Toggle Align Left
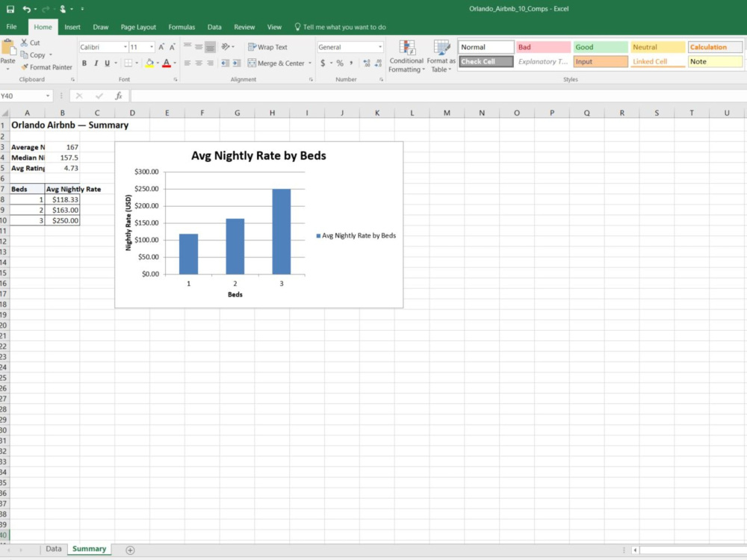 pyautogui.click(x=187, y=63)
